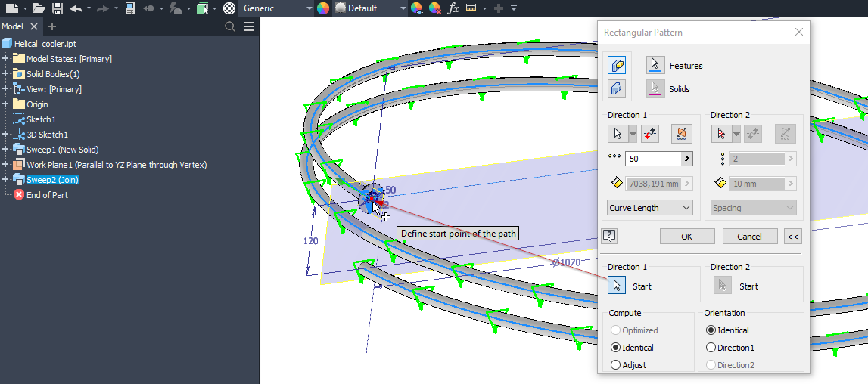Image resolution: width=868 pixels, height=384 pixels.
Task: Select the Adjust compute option
Action: pyautogui.click(x=616, y=365)
